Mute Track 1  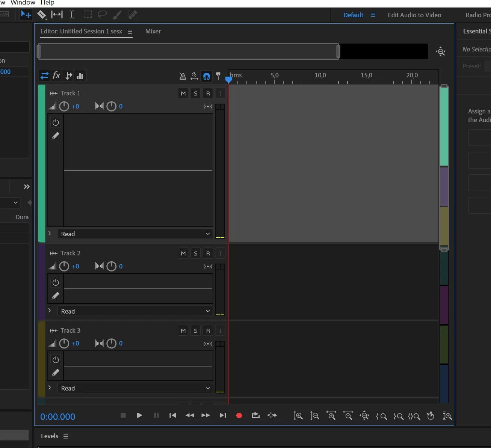[x=183, y=94]
